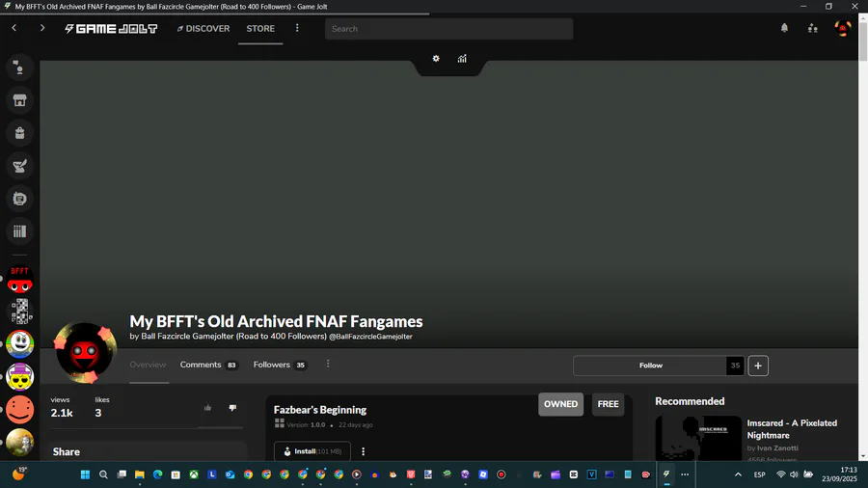Open the BFFT community in sidebar
This screenshot has height=488, width=868.
click(20, 280)
